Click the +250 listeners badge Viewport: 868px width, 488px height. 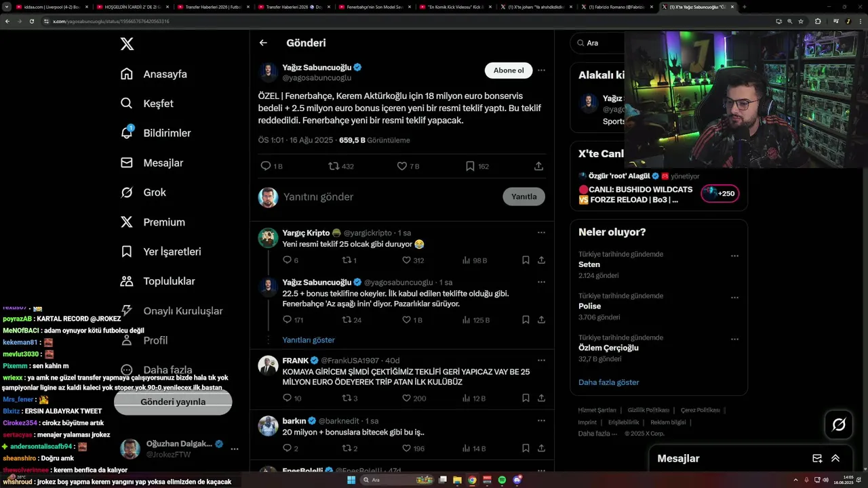click(x=720, y=194)
